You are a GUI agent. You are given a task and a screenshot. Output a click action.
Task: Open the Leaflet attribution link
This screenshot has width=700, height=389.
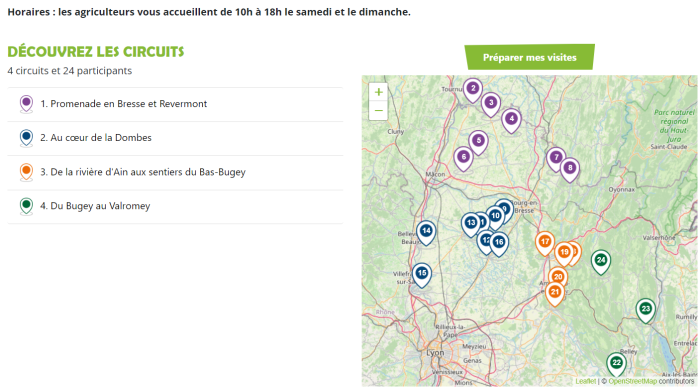(x=585, y=381)
